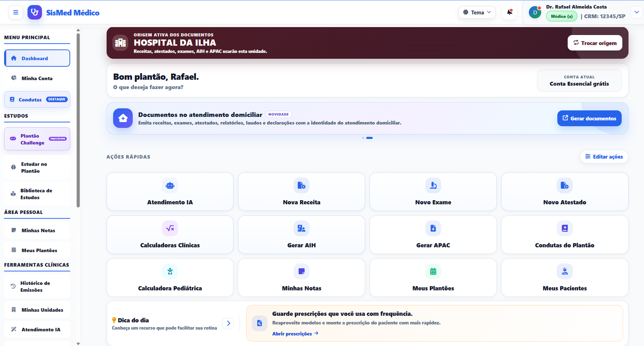Click the file-plus icon above Gerar APAC

[x=433, y=228]
